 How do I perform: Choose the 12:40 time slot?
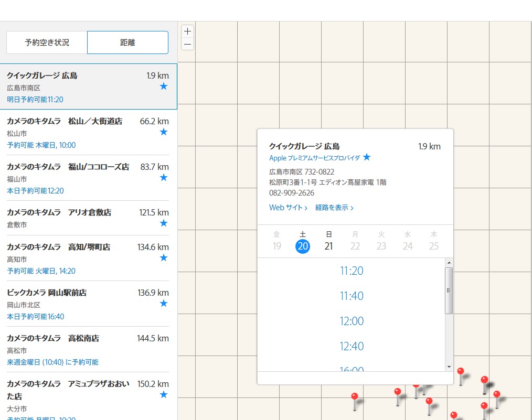(352, 346)
